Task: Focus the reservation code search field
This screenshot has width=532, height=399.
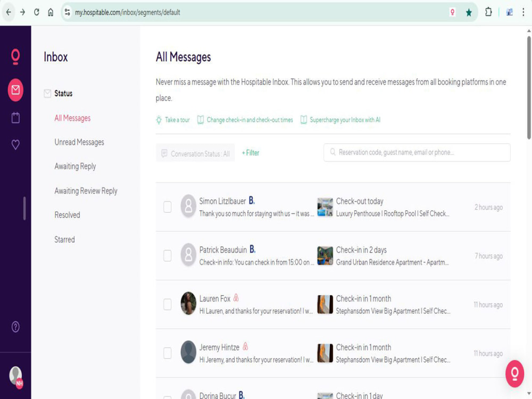Action: point(417,152)
